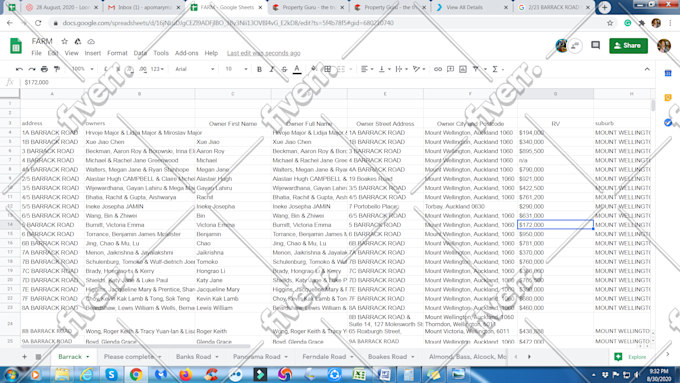This screenshot has height=383, width=680.
Task: Open Firefox from the taskbar
Action: [186, 374]
